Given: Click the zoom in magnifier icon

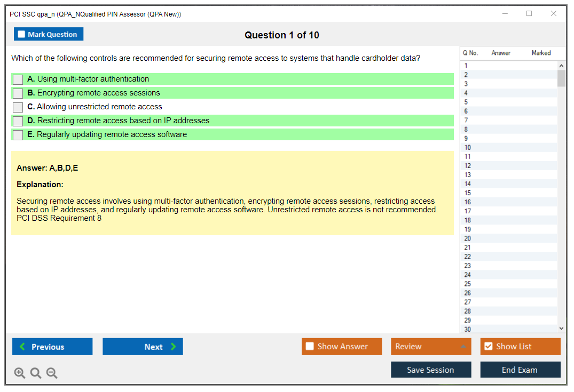Looking at the screenshot, I should click(x=20, y=373).
